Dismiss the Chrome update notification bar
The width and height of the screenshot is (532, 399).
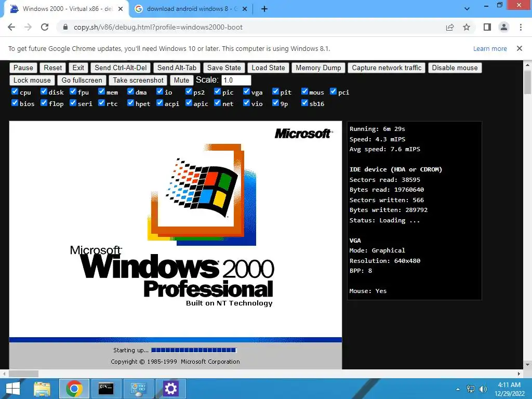click(519, 48)
